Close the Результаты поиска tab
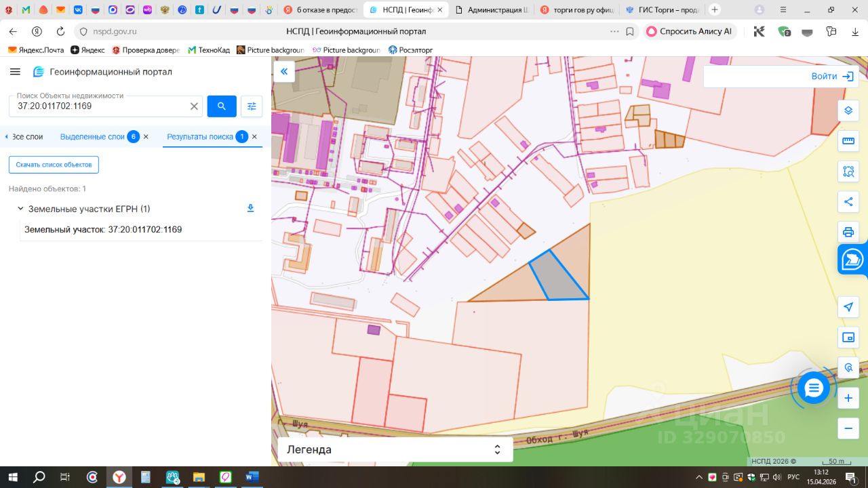Viewport: 868px width, 488px height. 254,137
